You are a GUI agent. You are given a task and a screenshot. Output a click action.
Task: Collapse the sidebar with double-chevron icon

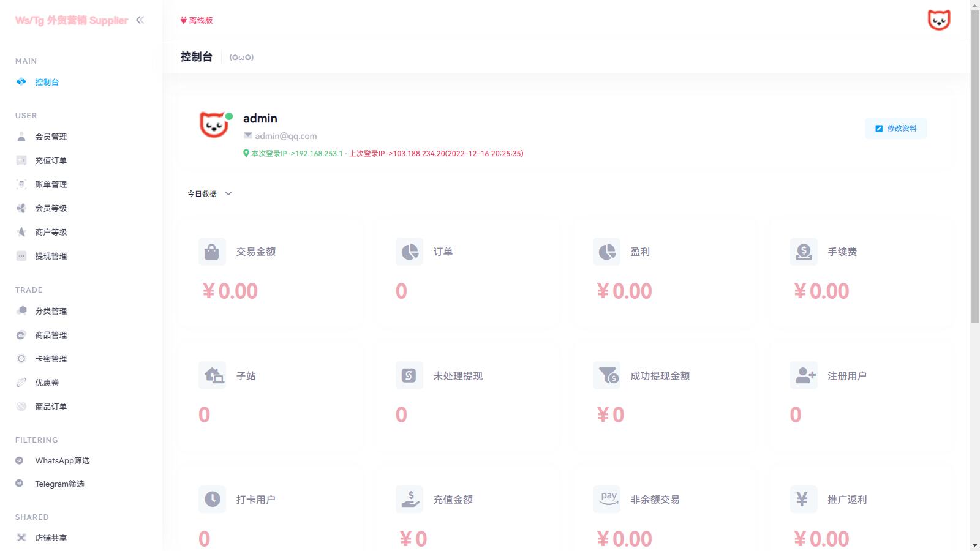click(x=140, y=20)
